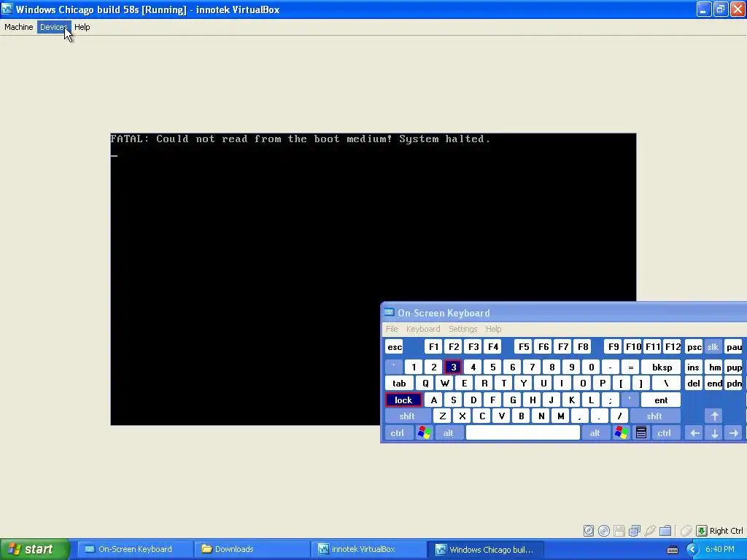Image resolution: width=747 pixels, height=560 pixels.
Task: Toggle the slk scroll lock key
Action: [x=713, y=347]
